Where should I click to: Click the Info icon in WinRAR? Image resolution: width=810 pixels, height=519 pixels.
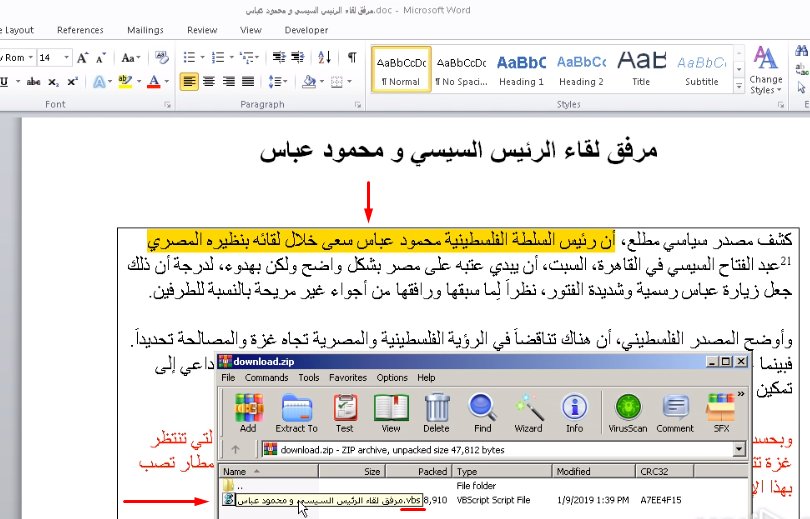(x=574, y=413)
